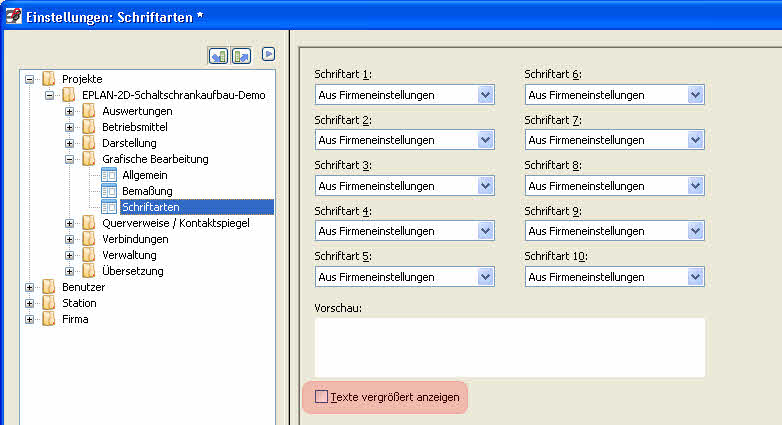The image size is (782, 425).
Task: Open the Schriftart 1 dropdown
Action: [486, 95]
